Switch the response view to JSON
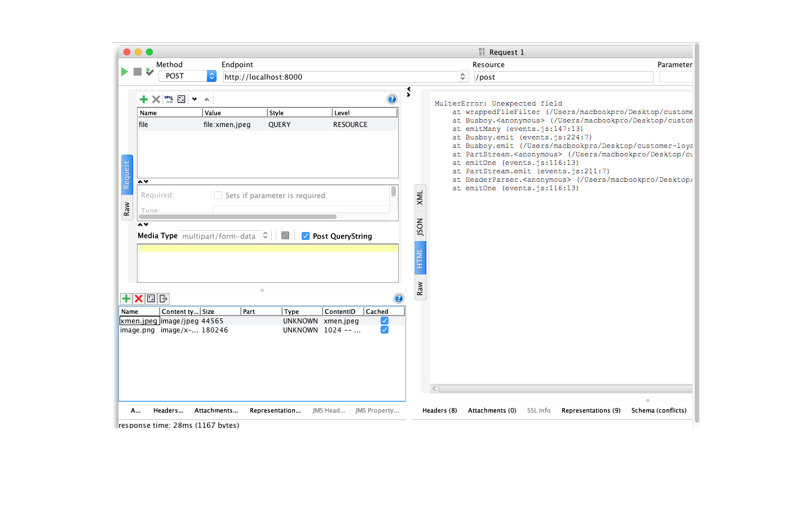Viewport: 812px width, 508px height. point(420,226)
